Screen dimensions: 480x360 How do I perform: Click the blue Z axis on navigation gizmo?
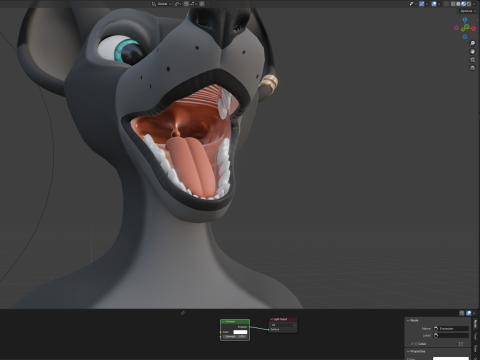pos(465,19)
